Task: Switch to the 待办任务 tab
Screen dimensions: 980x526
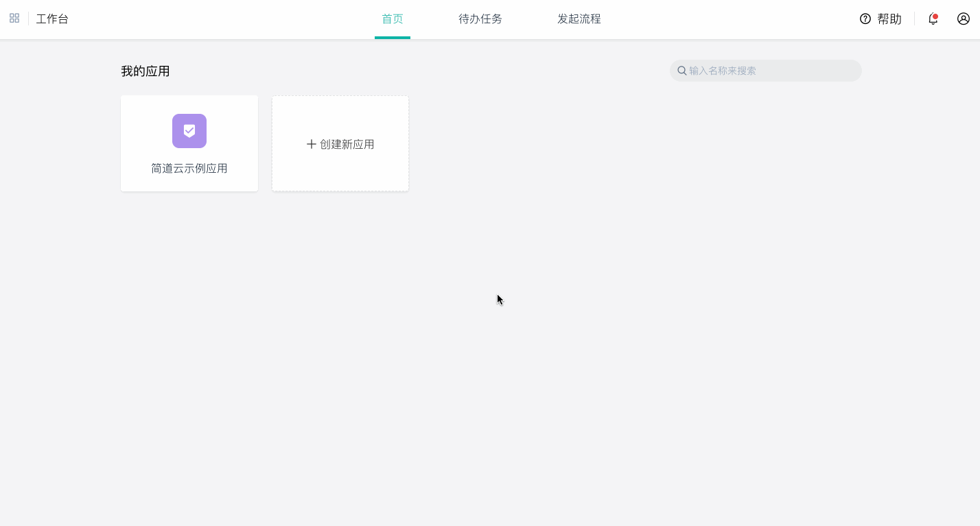Action: point(480,19)
